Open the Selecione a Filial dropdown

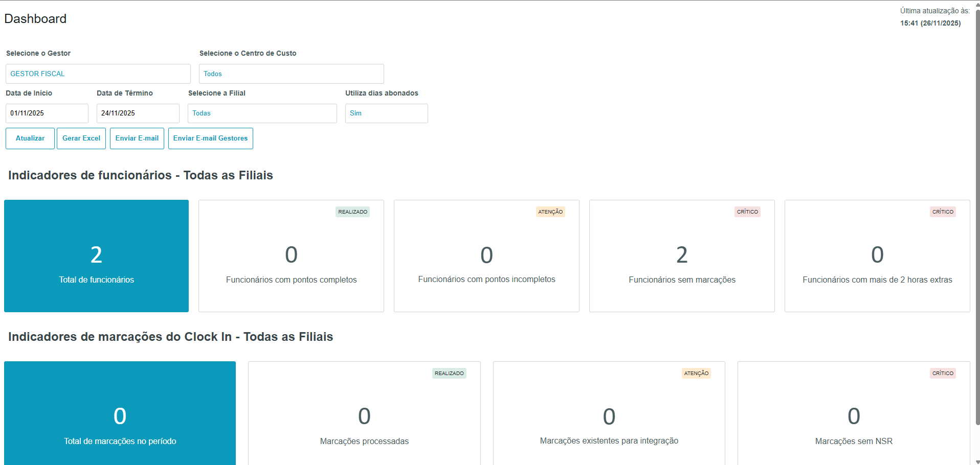262,113
